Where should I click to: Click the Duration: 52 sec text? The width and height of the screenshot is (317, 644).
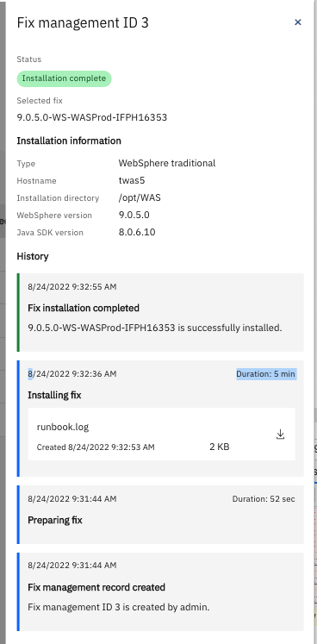click(x=264, y=498)
